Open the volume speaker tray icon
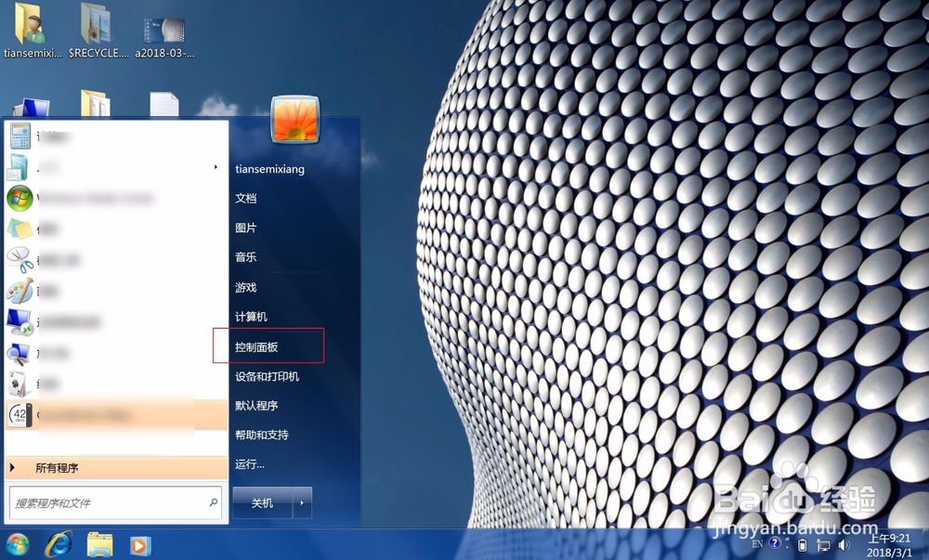The width and height of the screenshot is (929, 560). click(x=844, y=544)
